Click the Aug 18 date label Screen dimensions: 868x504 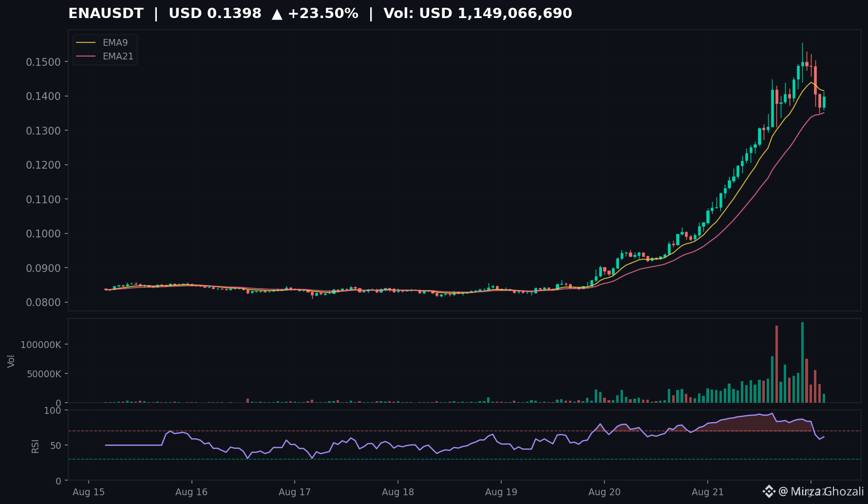coord(398,492)
